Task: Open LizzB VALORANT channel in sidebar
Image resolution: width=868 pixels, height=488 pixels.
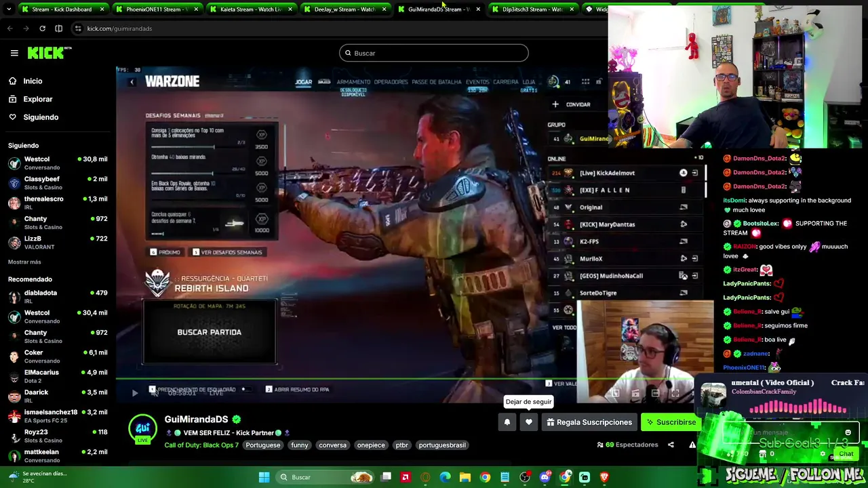Action: [58, 243]
